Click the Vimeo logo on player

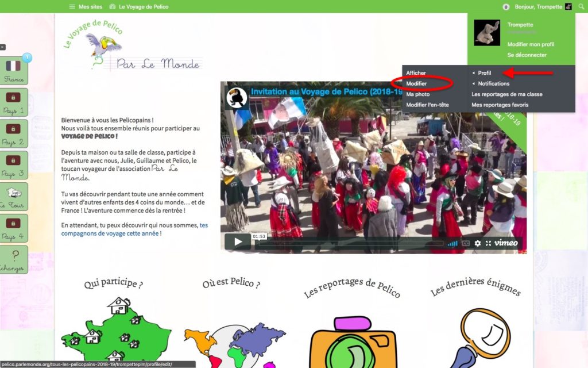(x=506, y=243)
